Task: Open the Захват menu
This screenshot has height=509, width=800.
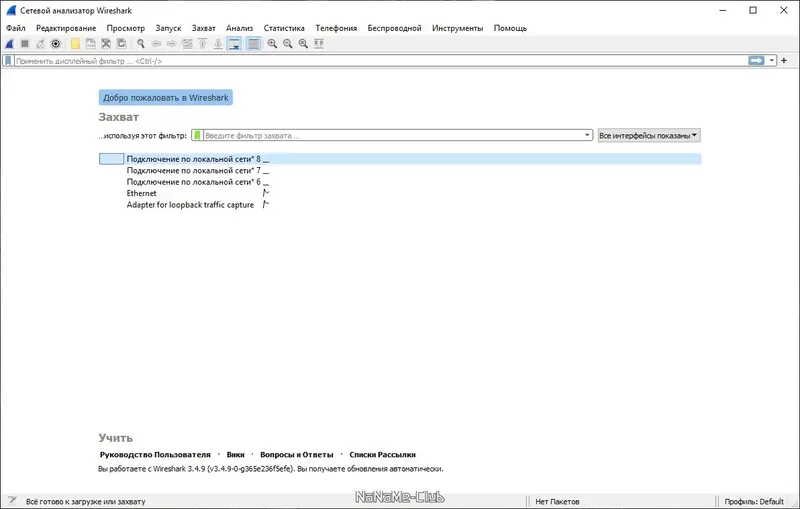Action: pyautogui.click(x=204, y=28)
